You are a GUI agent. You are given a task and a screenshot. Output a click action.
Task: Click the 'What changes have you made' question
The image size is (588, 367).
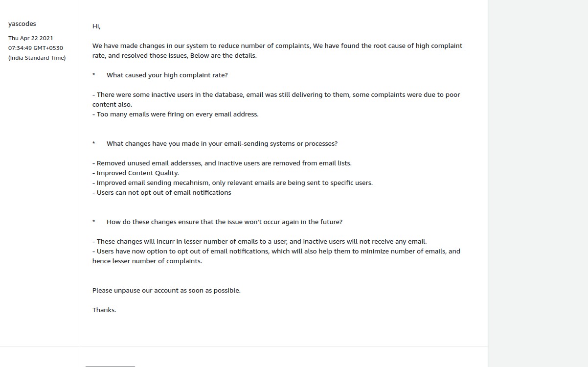222,144
